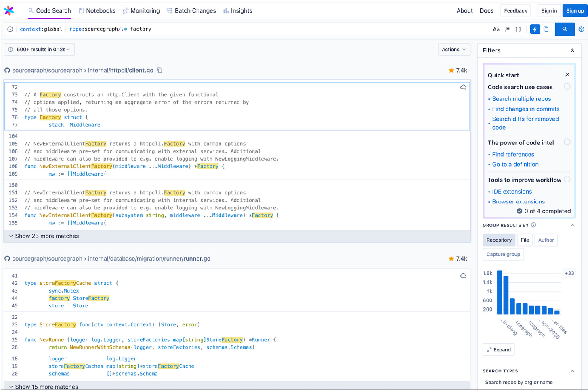Collapse the Filters panel chevron
588x391 pixels.
coord(572,50)
